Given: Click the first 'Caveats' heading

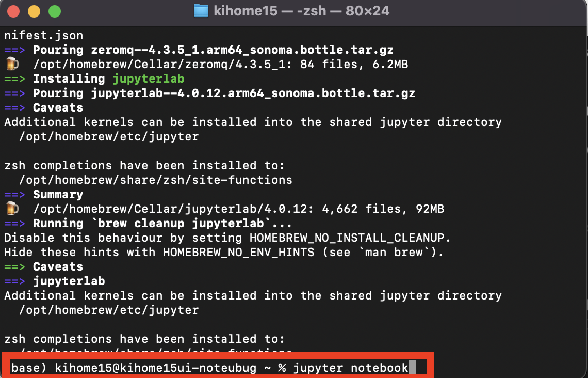Looking at the screenshot, I should tap(58, 108).
